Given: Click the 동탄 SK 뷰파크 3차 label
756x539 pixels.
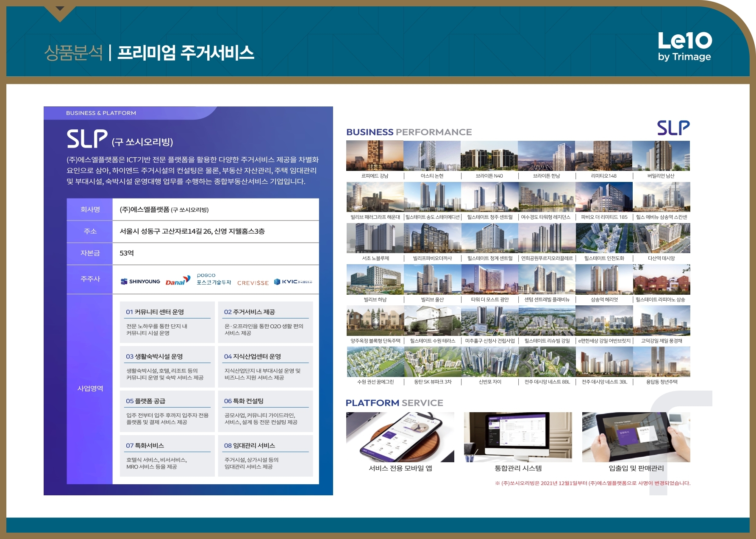Looking at the screenshot, I should click(x=433, y=382).
